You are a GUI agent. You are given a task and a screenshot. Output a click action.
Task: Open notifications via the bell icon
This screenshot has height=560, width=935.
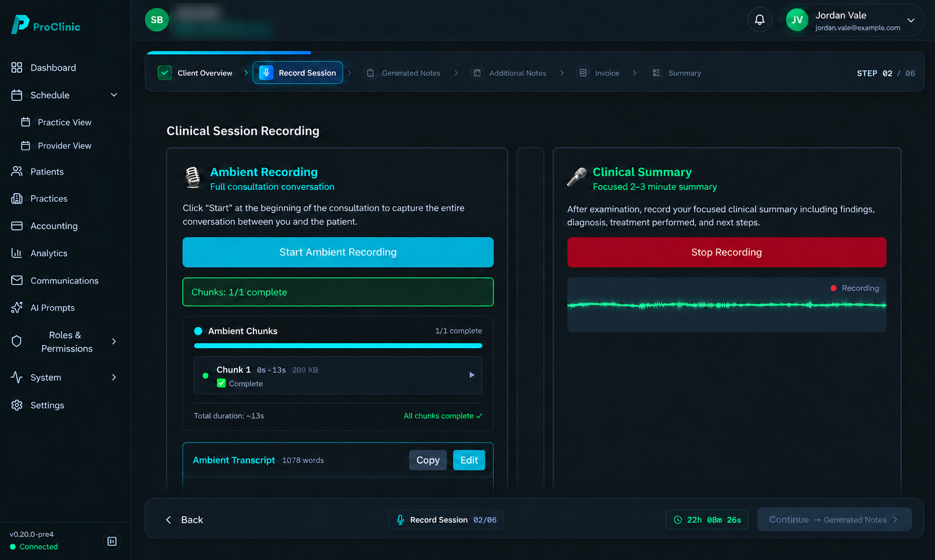point(760,20)
